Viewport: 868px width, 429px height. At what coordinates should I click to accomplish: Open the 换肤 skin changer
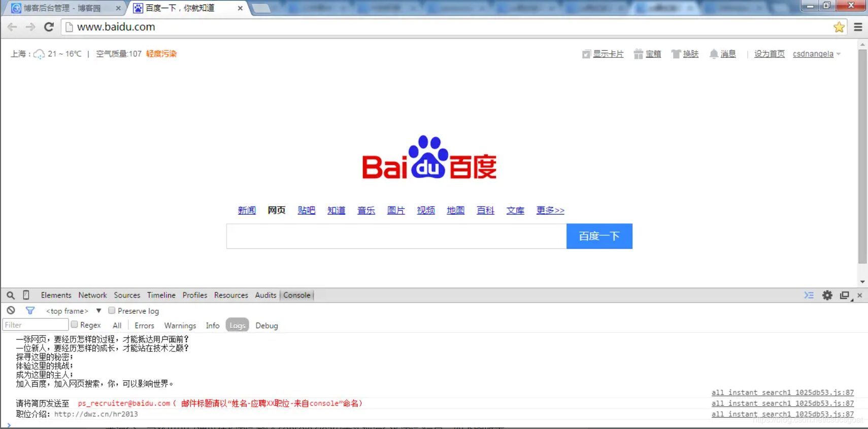click(685, 54)
